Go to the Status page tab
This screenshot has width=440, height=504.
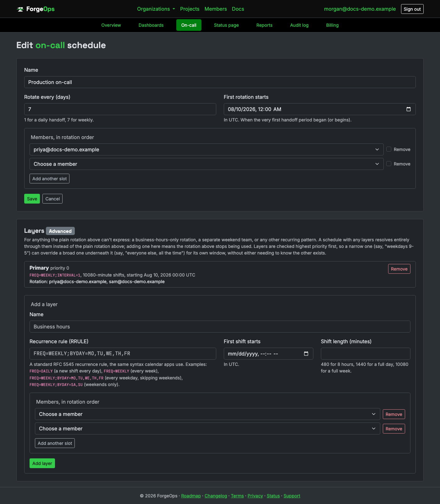pyautogui.click(x=226, y=25)
